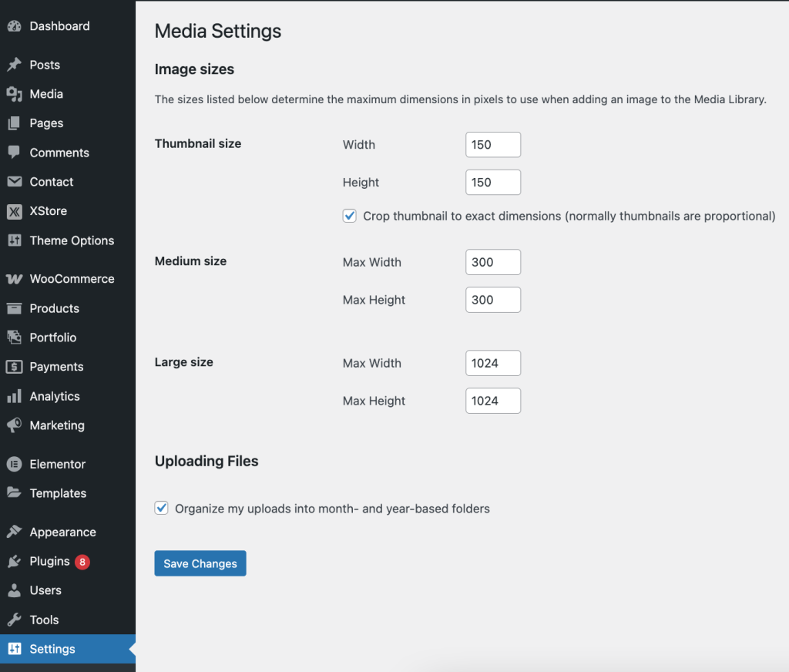Click the Media library icon
Screen dimensions: 789x672
(x=14, y=94)
